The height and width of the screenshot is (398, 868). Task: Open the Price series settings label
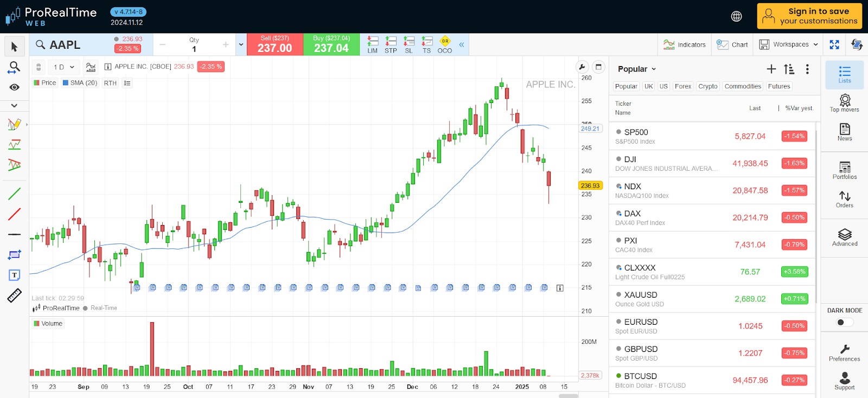(45, 83)
